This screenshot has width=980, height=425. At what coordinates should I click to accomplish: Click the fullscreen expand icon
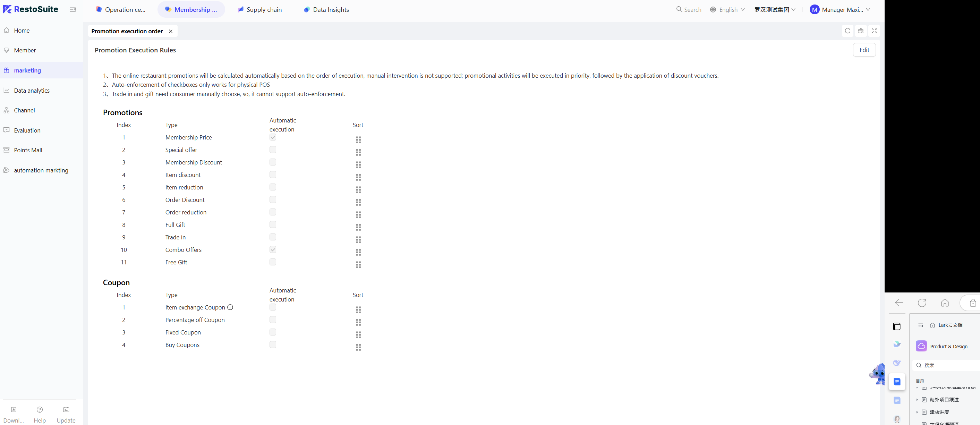pos(874,31)
